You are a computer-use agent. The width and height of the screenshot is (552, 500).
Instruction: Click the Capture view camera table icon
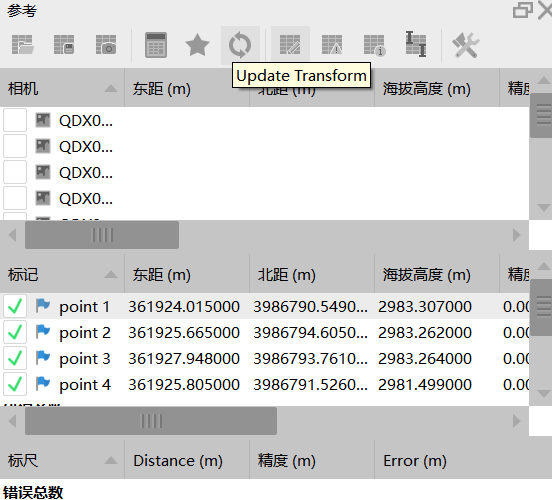coord(106,45)
